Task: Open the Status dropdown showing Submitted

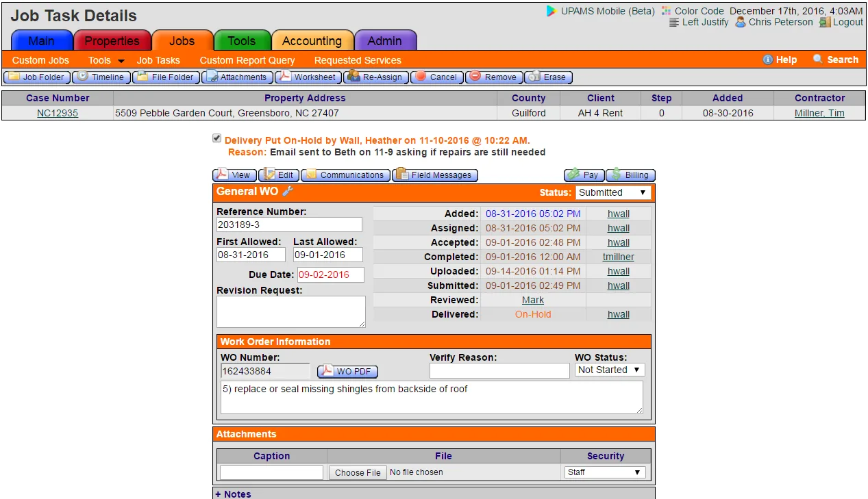Action: 613,193
